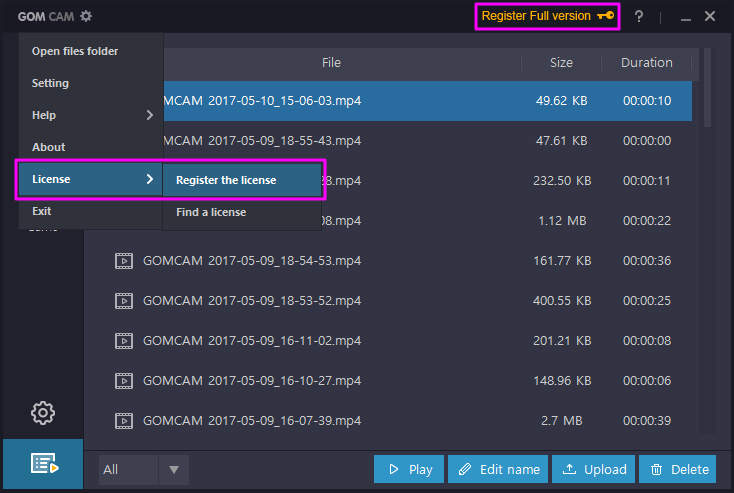Select the file list tab icon in sidebar
The height and width of the screenshot is (493, 734).
point(43,464)
